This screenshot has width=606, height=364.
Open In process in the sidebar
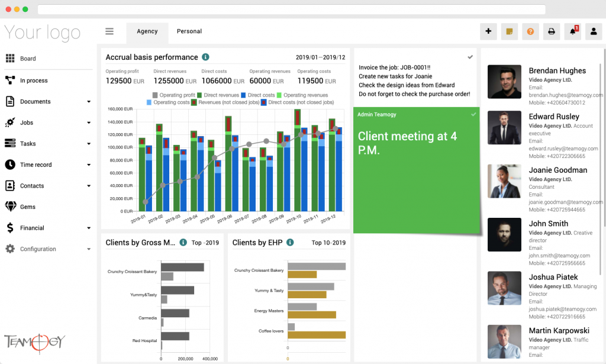click(x=34, y=80)
